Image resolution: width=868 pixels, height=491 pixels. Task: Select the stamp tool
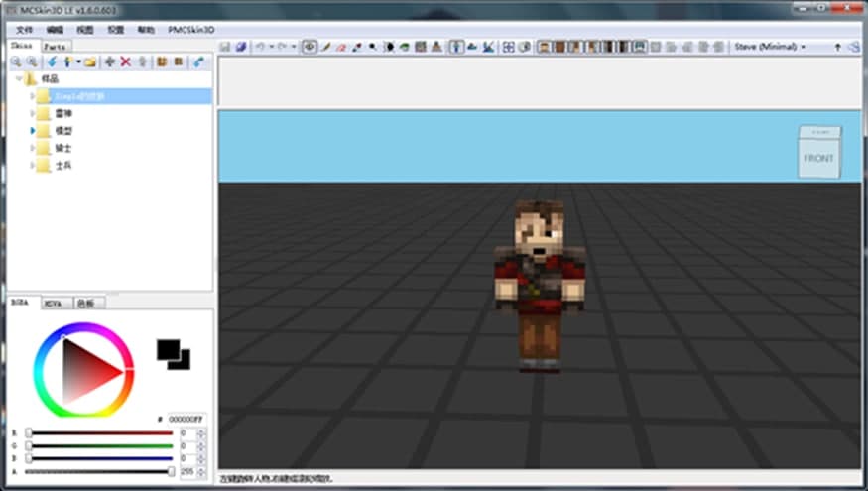coord(436,47)
